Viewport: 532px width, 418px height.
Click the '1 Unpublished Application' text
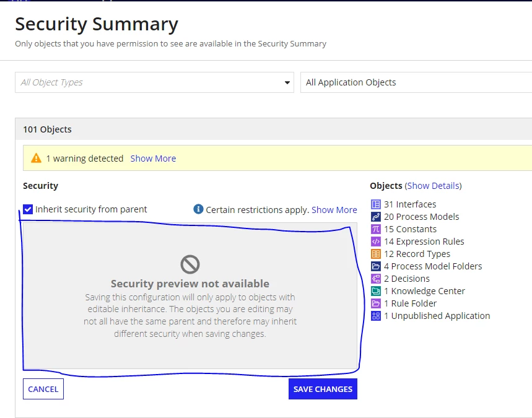point(437,316)
